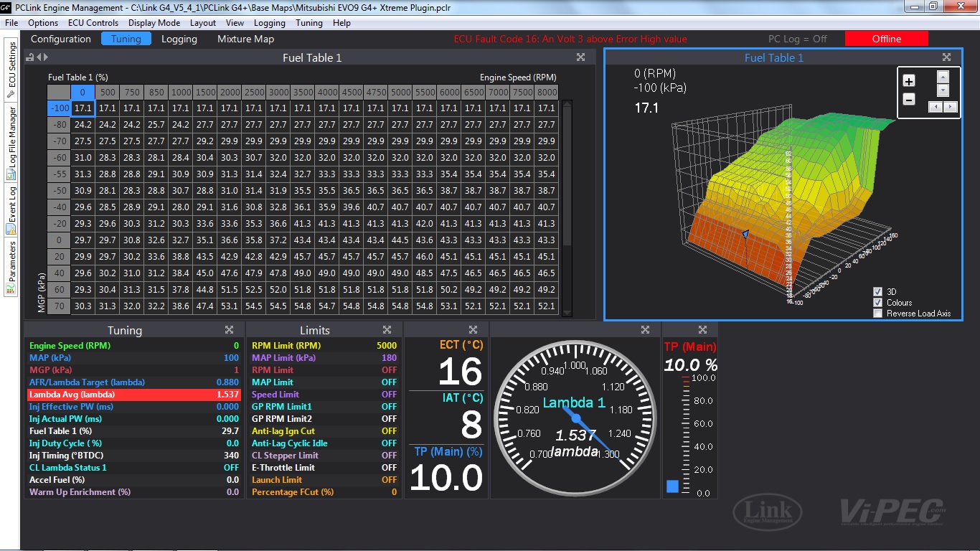Screen dimensions: 980x551
Task: Tilt 3D graph up with up arrow
Action: tap(943, 76)
